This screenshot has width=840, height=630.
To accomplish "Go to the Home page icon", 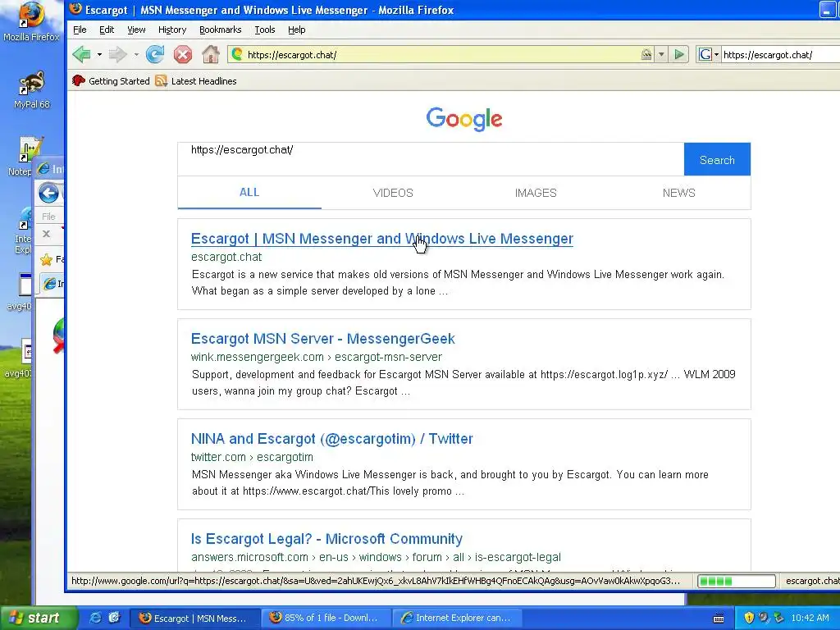I will pos(211,54).
